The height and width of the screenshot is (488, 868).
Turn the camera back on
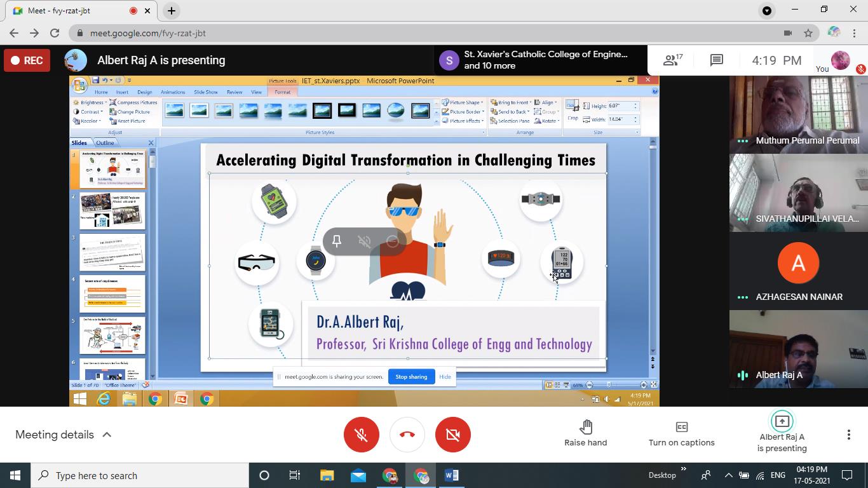pos(452,435)
